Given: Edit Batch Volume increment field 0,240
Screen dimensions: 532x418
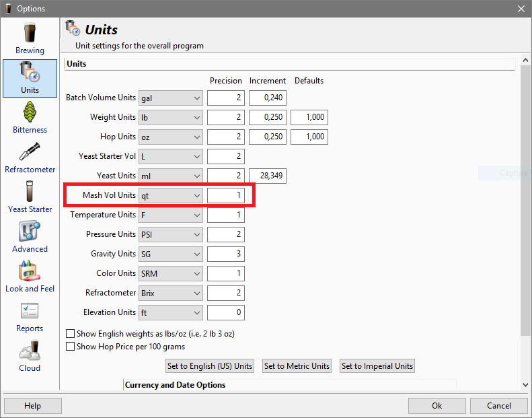Looking at the screenshot, I should [x=268, y=98].
